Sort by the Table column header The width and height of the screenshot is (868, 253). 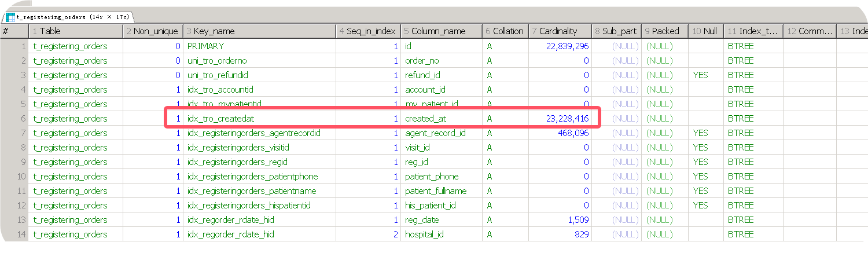[x=75, y=31]
